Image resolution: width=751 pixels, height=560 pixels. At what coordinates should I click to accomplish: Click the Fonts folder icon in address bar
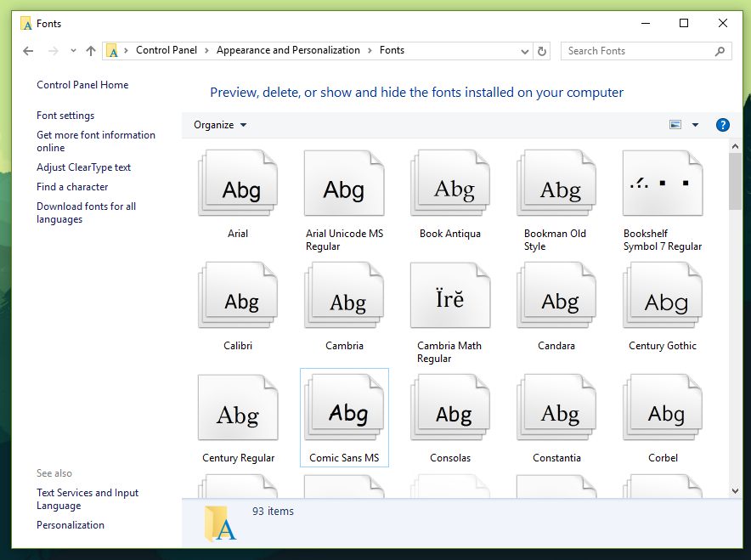(x=112, y=51)
